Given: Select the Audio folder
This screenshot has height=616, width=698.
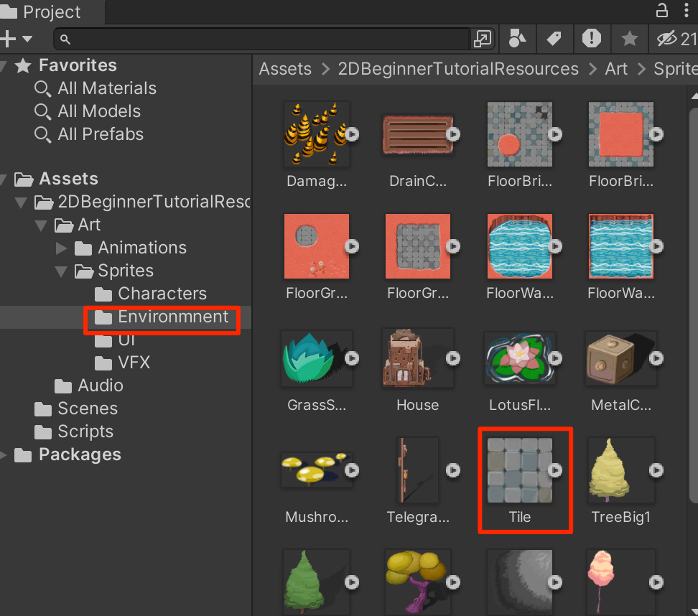Looking at the screenshot, I should click(x=88, y=386).
